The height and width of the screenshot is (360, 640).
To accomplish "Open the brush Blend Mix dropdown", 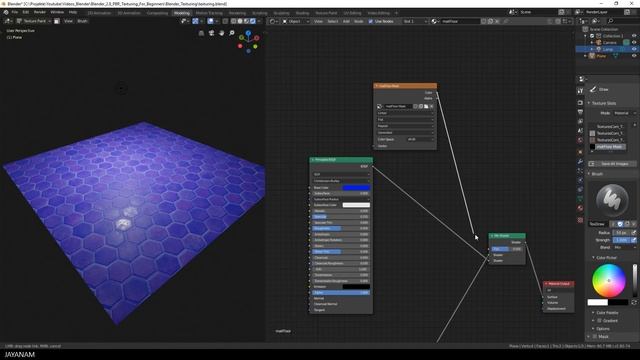I will 624,247.
